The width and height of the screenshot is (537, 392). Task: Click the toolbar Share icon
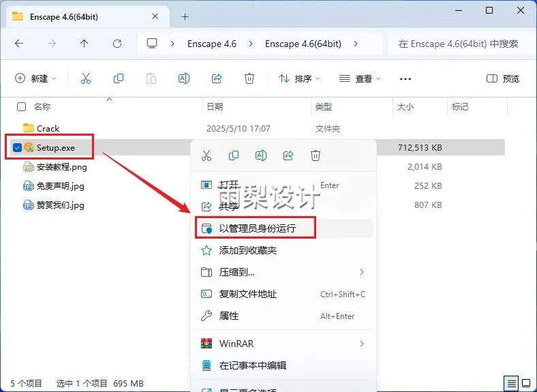pos(217,78)
